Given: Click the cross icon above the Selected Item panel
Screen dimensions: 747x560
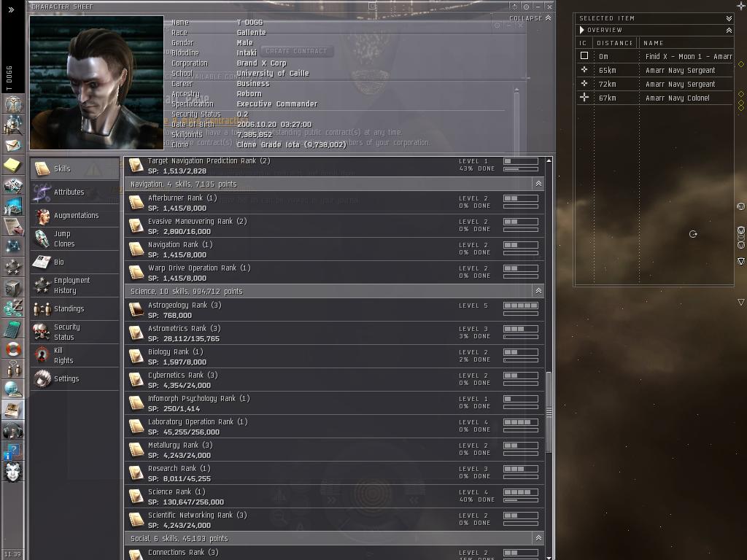Looking at the screenshot, I should [741, 5].
